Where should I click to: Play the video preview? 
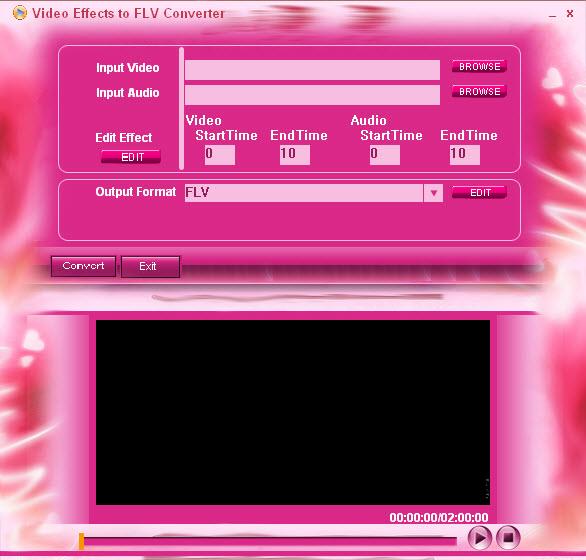(479, 538)
